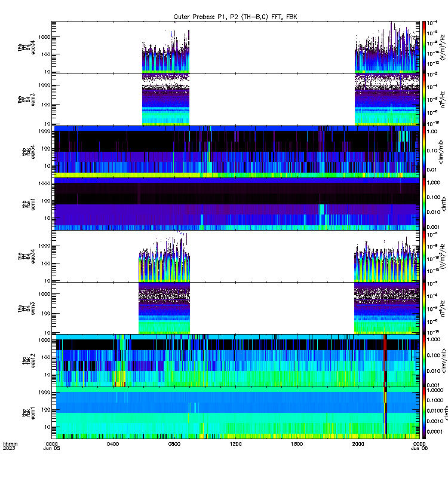The width and height of the screenshot is (448, 478).
Task: Select the 'thb fff 64 scm3' y-axis label
Action: tap(26, 100)
